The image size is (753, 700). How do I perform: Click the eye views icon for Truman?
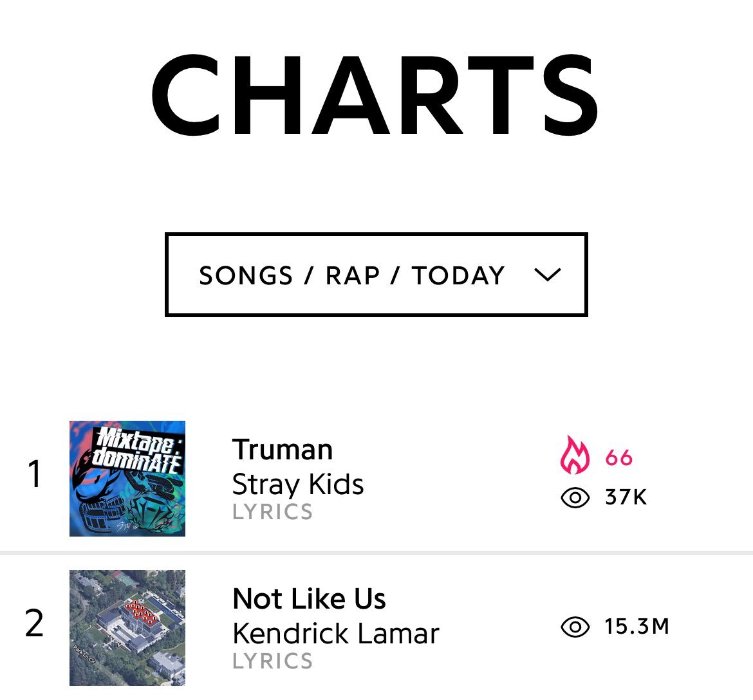(575, 497)
